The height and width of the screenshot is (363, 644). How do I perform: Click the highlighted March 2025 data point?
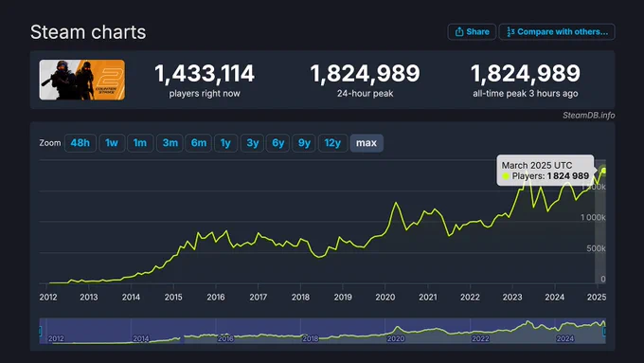603,171
